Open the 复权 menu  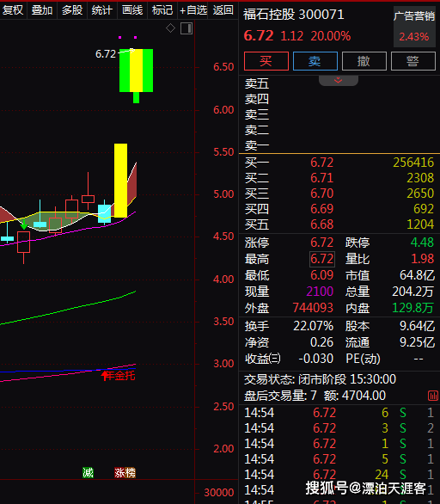[13, 10]
